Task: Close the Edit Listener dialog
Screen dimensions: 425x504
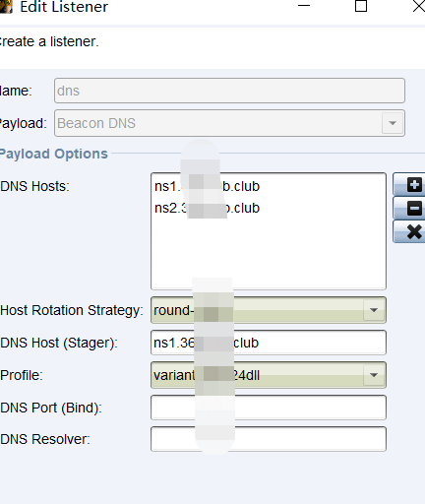Action: 418,6
